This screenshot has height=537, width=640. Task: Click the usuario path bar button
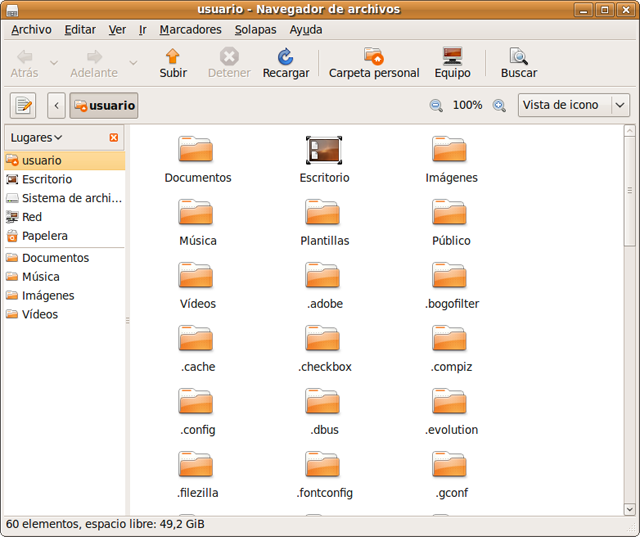(104, 105)
